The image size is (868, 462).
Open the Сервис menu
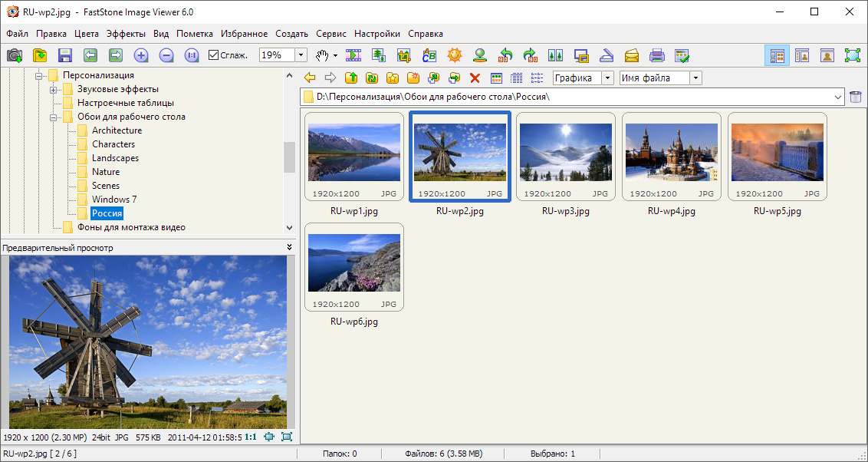331,34
